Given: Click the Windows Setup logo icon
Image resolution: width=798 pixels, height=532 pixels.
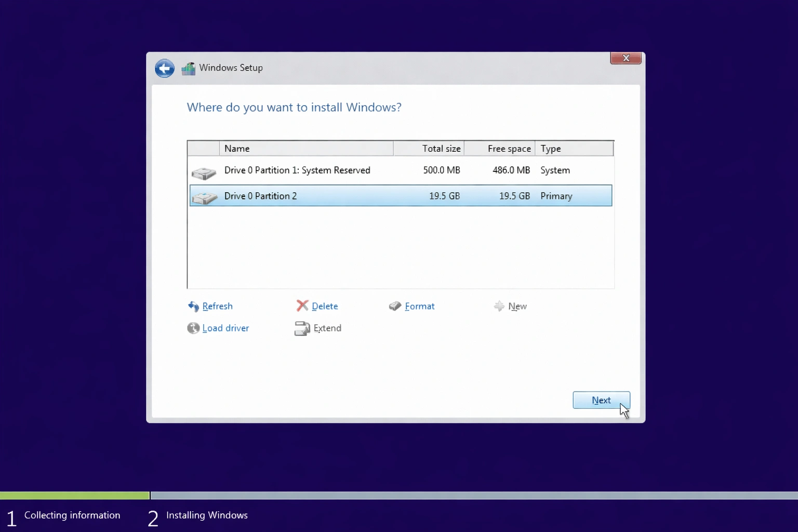Looking at the screenshot, I should pyautogui.click(x=189, y=68).
